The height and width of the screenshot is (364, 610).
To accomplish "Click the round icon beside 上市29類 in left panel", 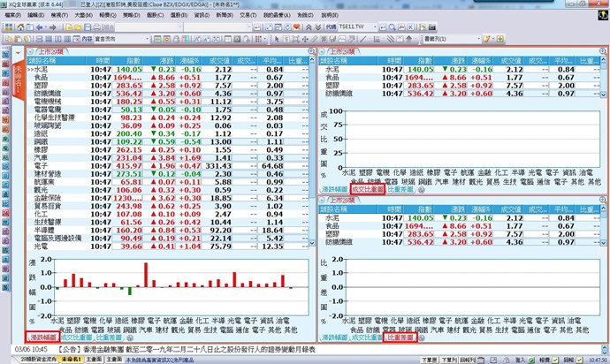I will 31,51.
